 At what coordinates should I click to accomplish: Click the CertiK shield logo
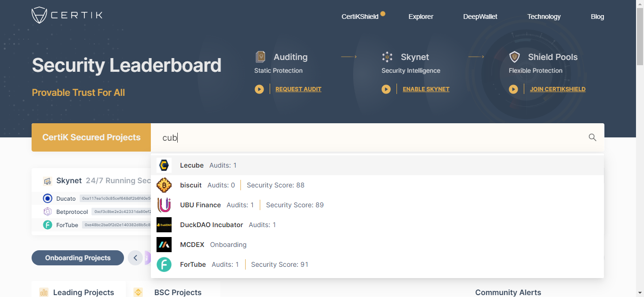39,15
